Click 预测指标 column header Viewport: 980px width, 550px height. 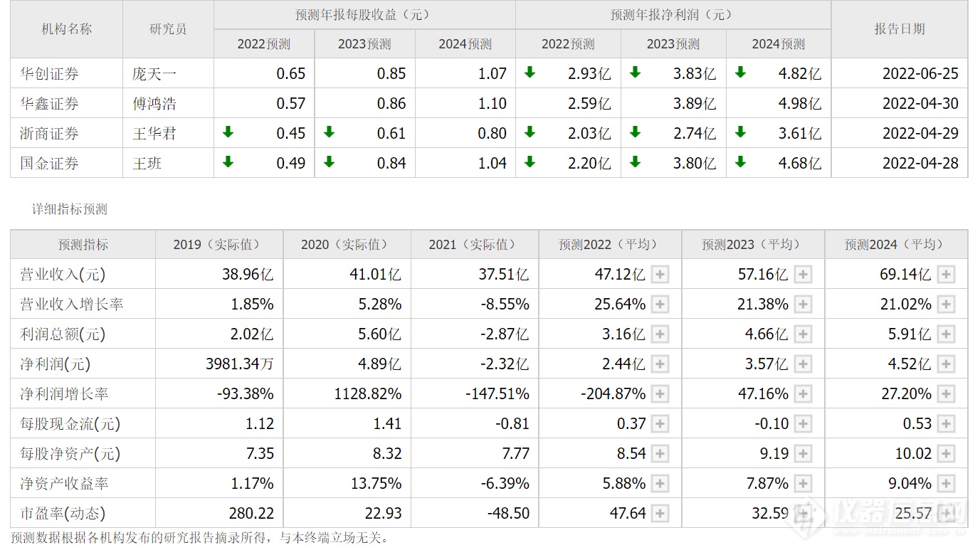83,245
